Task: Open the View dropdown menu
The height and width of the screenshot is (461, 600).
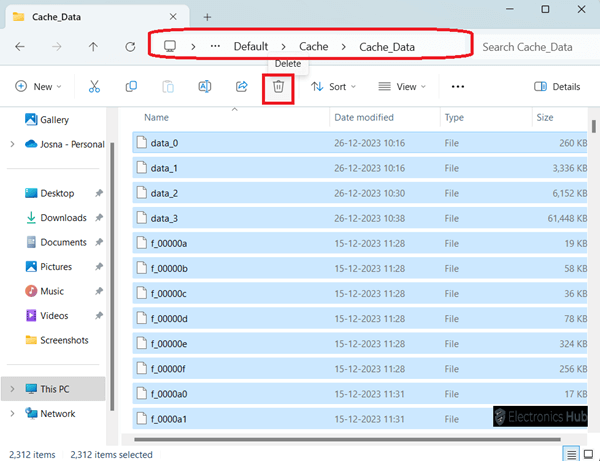Action: [x=402, y=87]
